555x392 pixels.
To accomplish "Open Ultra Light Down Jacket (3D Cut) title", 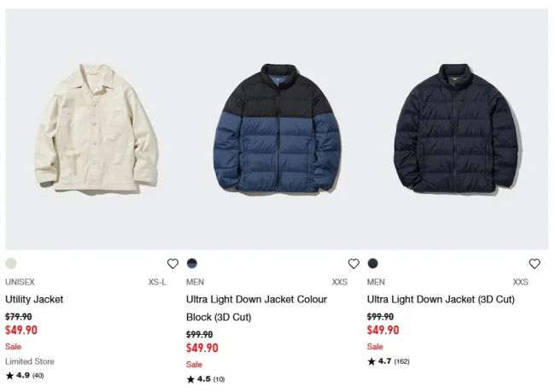I will click(441, 300).
